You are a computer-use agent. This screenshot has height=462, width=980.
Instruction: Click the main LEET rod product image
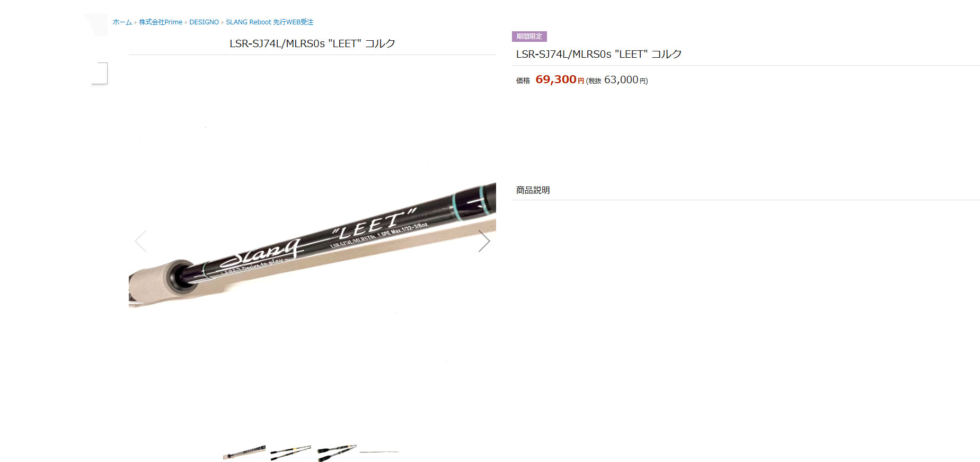(x=312, y=244)
